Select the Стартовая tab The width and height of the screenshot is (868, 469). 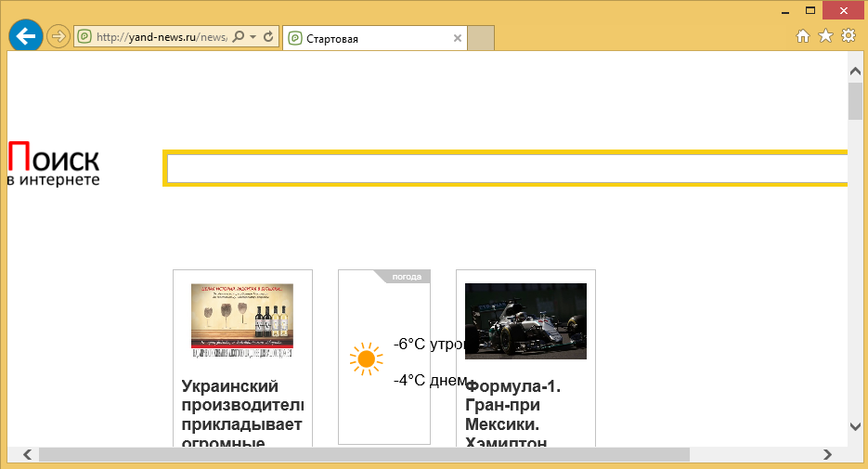[x=375, y=38]
